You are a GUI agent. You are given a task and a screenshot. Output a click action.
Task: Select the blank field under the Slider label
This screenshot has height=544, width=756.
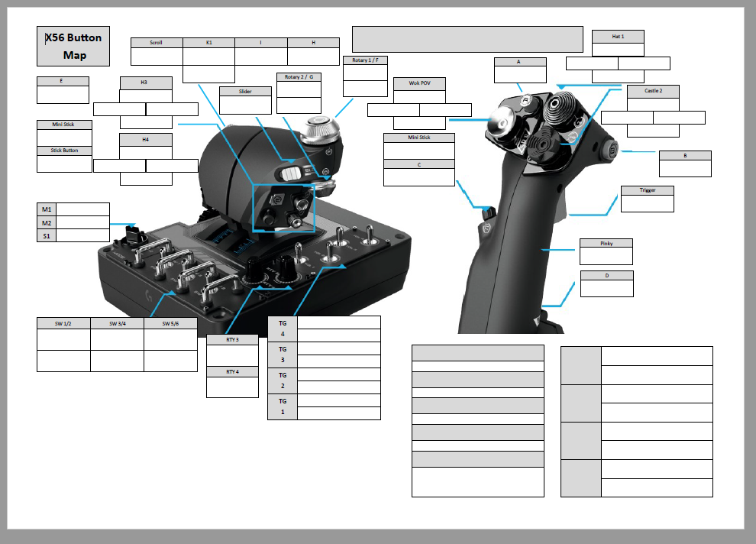[245, 105]
